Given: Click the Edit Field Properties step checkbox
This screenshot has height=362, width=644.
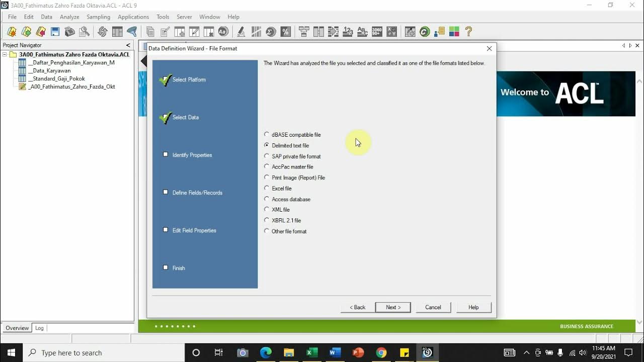Looking at the screenshot, I should click(166, 230).
